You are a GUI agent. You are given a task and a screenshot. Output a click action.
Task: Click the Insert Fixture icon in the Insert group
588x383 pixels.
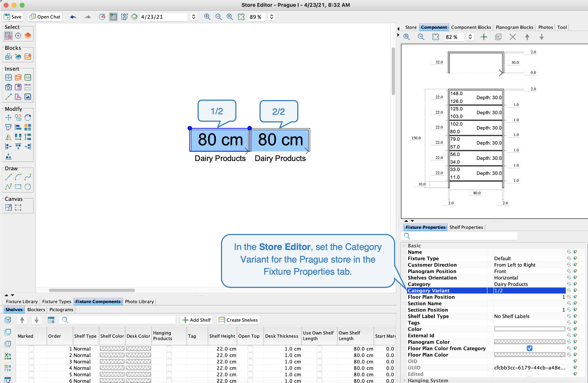point(8,77)
